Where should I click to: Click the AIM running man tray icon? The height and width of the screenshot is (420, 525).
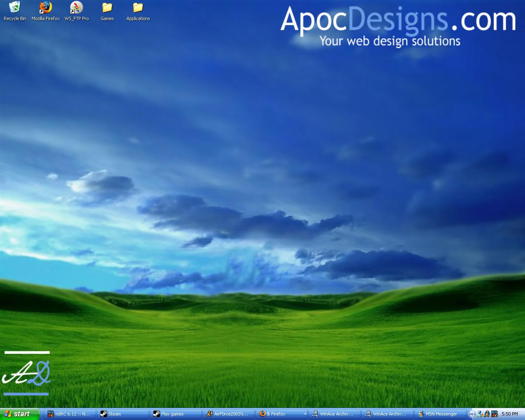(x=487, y=414)
